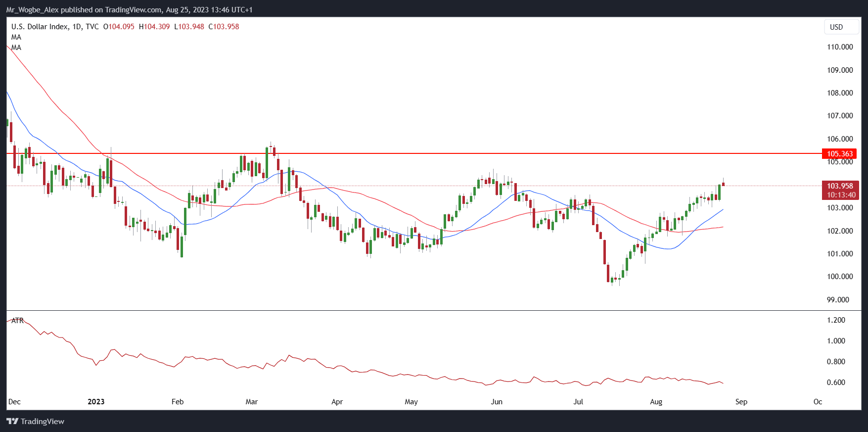The width and height of the screenshot is (868, 432).
Task: Click the 0.800 ATR axis label
Action: (x=836, y=362)
